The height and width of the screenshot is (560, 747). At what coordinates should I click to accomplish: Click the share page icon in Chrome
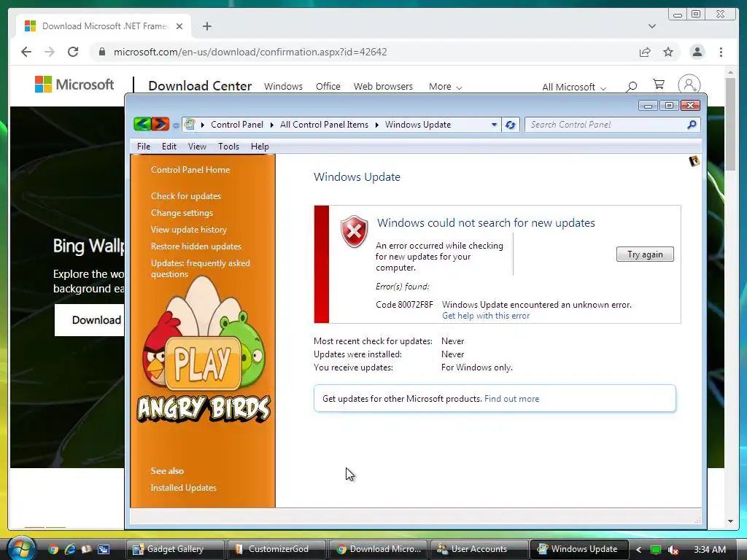click(645, 52)
